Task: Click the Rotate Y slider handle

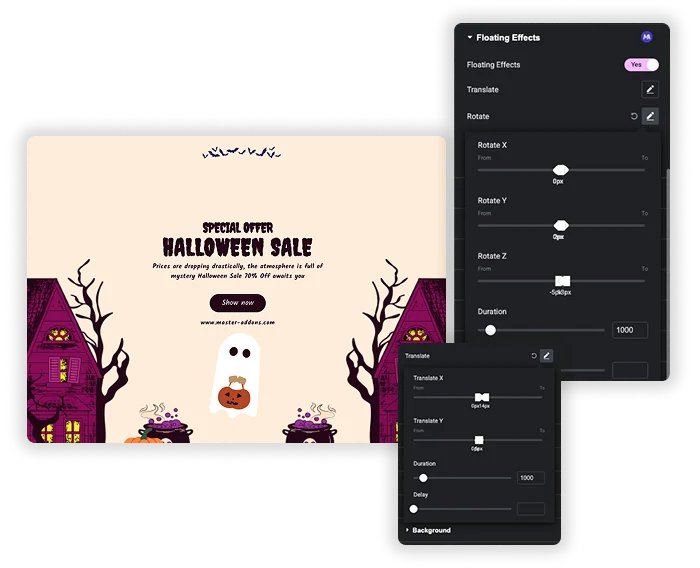Action: coord(561,225)
